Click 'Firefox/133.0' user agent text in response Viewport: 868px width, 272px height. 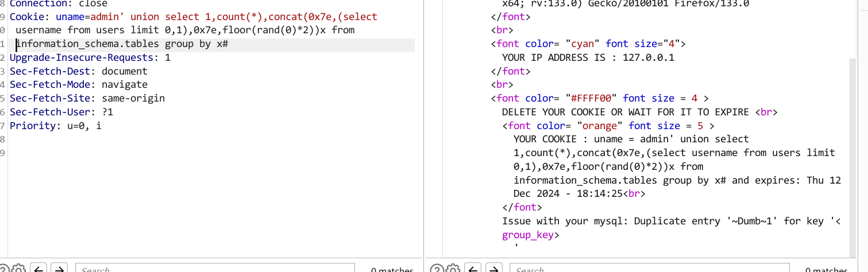tap(712, 3)
